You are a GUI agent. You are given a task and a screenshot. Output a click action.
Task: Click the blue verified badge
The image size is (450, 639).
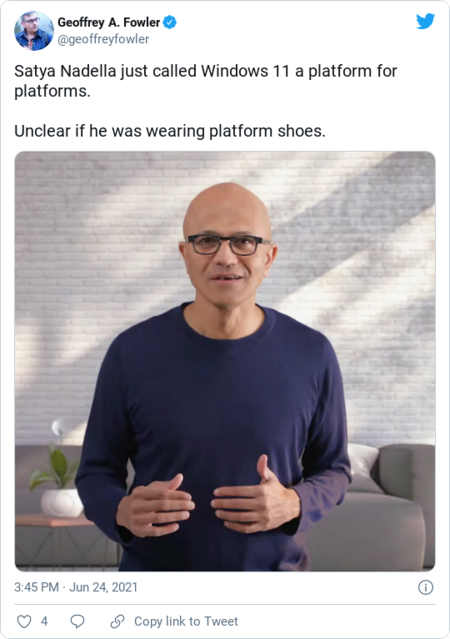click(x=170, y=22)
